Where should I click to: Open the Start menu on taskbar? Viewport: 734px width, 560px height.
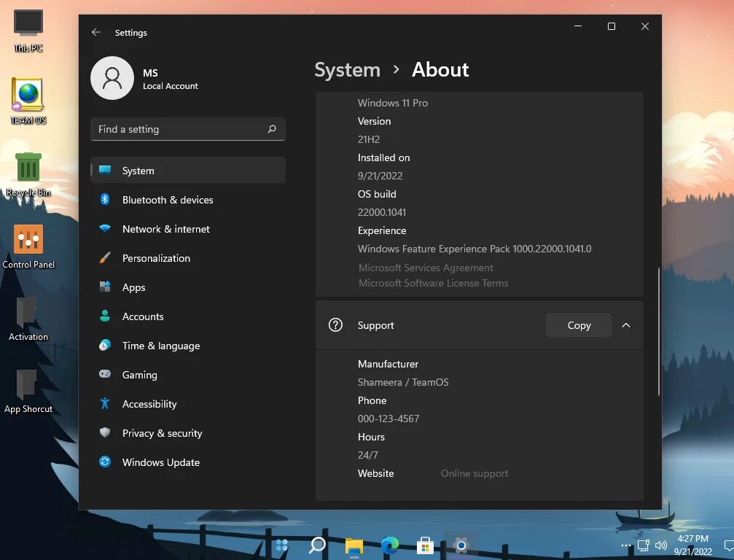pos(282,545)
